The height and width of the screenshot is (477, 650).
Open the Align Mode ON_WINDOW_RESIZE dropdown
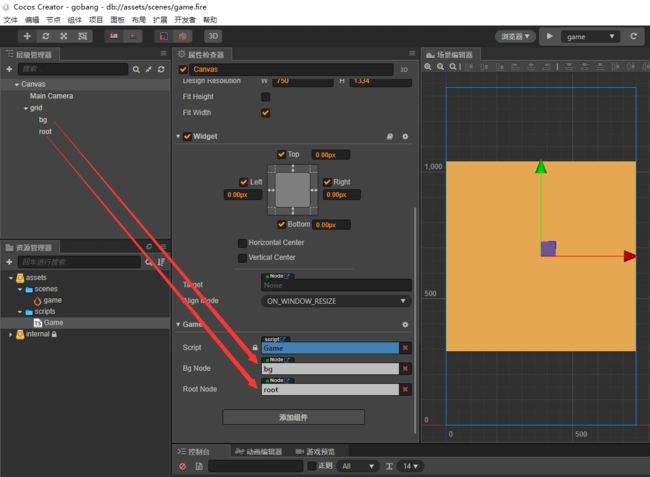(336, 301)
